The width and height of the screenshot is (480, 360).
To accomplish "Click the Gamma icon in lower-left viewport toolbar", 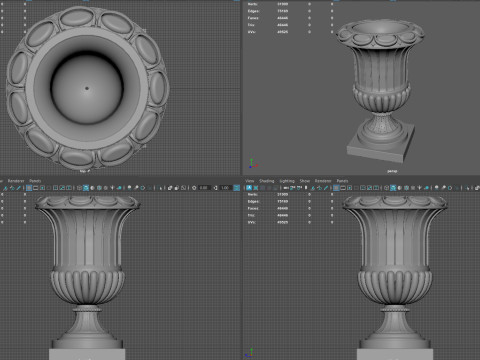I will pyautogui.click(x=215, y=188).
